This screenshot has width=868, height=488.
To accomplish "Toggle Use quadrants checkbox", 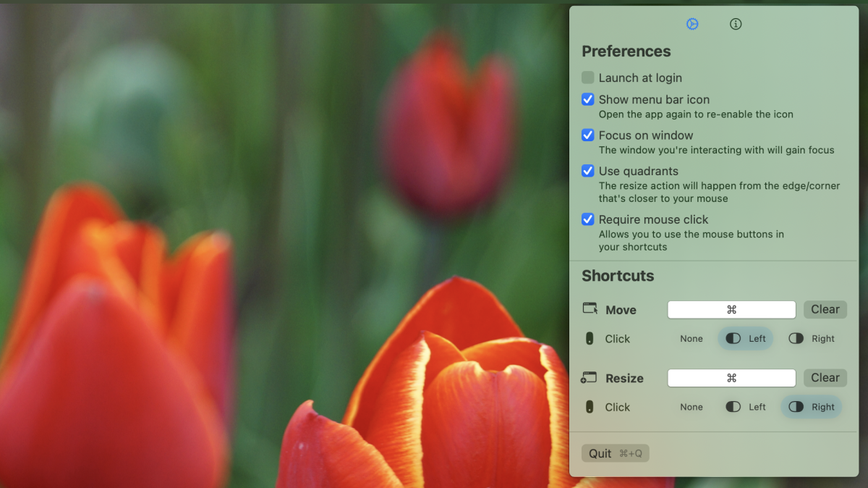I will point(588,172).
